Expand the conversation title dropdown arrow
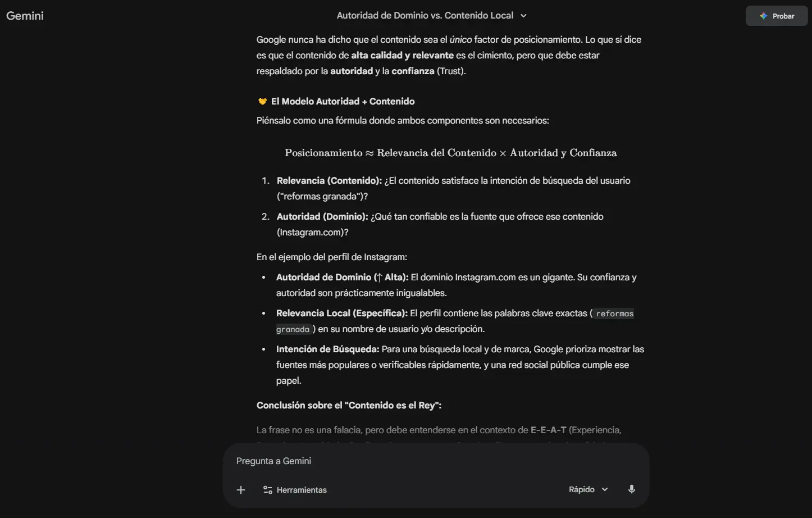This screenshot has height=518, width=812. pyautogui.click(x=523, y=16)
